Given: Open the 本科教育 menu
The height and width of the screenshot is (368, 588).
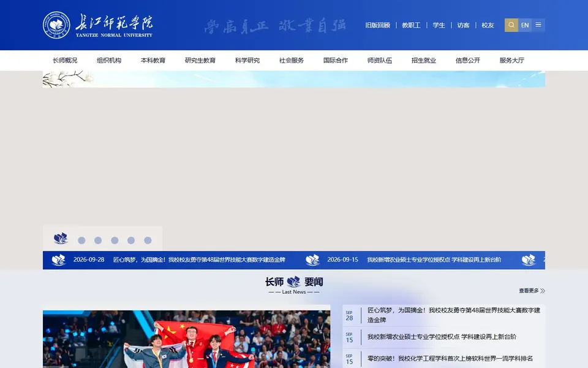Looking at the screenshot, I should click(153, 61).
